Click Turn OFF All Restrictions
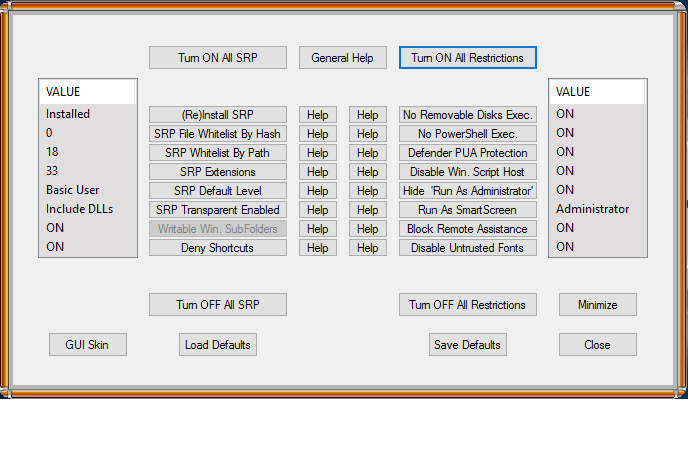Image resolution: width=688 pixels, height=460 pixels. point(468,305)
